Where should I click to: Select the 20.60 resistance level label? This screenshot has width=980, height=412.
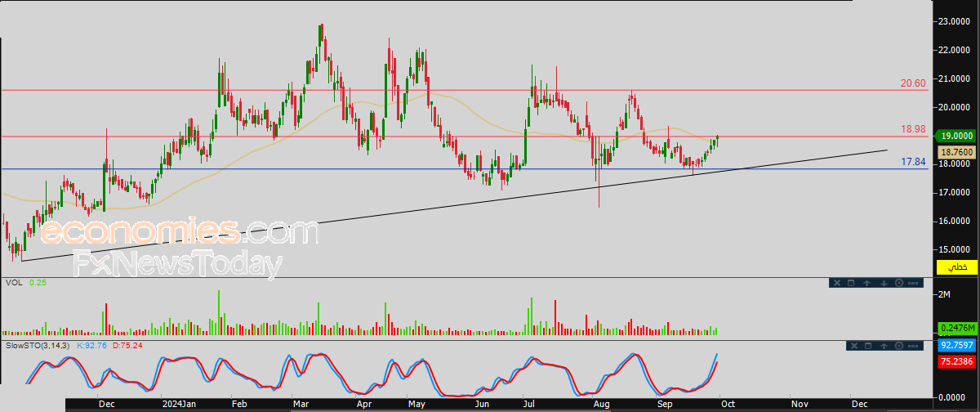click(x=912, y=83)
